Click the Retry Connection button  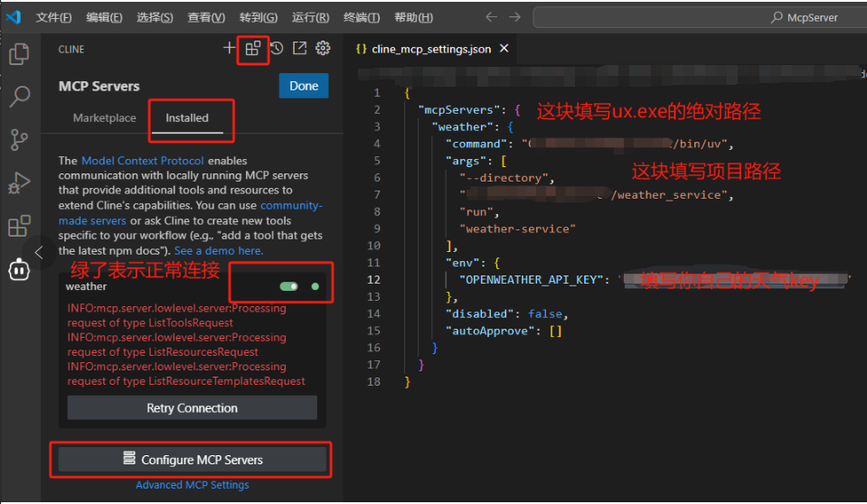[x=192, y=408]
